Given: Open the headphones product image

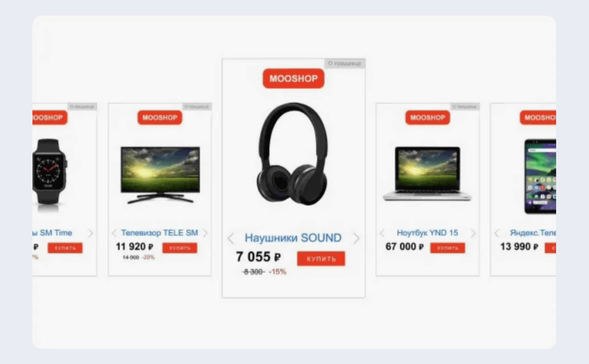Looking at the screenshot, I should click(292, 154).
